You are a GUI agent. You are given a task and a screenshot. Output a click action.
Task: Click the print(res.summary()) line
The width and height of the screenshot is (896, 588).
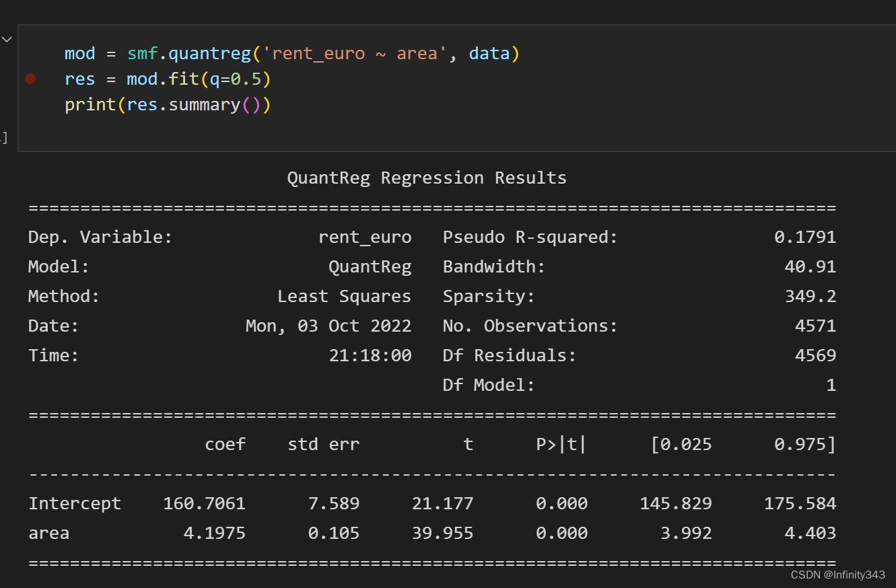coord(167,104)
